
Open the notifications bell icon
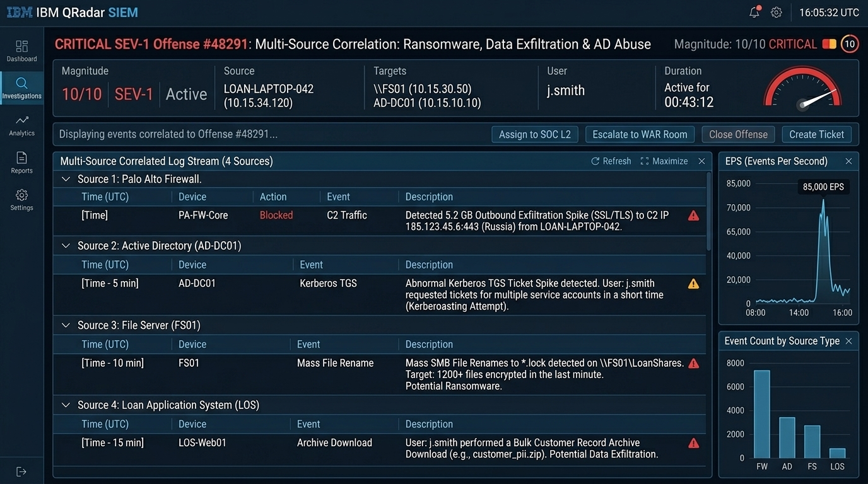754,13
